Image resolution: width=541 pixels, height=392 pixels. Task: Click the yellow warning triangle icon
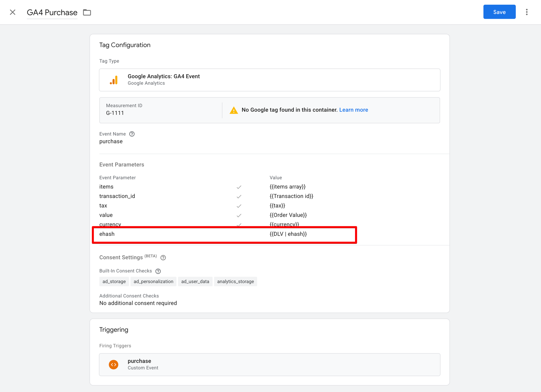[x=234, y=110]
